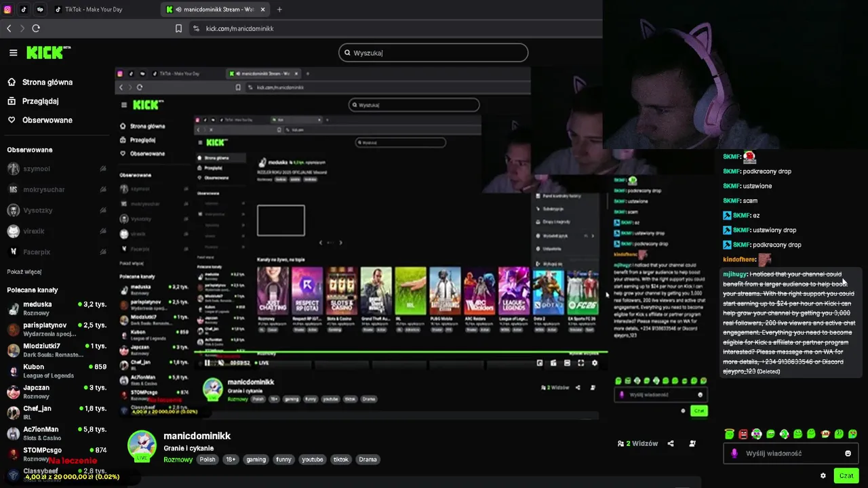
Task: Open the Rozmowy category link
Action: pos(178,460)
